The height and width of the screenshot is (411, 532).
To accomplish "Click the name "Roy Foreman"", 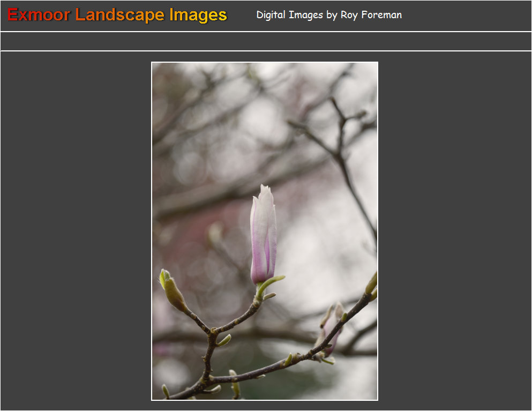I will [x=371, y=15].
